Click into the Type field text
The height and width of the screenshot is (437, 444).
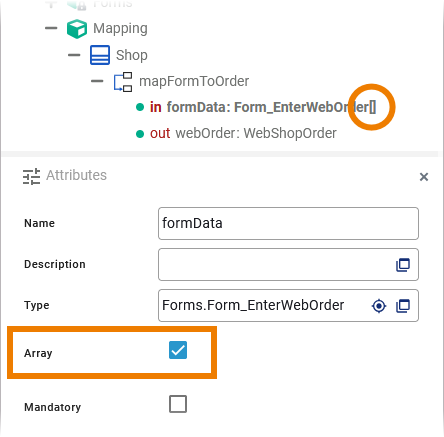coord(253,305)
